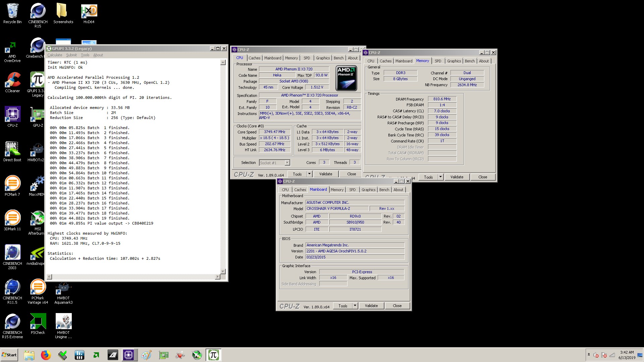644x362 pixels.
Task: Click Close in the Mainboard tab window
Action: pyautogui.click(x=397, y=306)
